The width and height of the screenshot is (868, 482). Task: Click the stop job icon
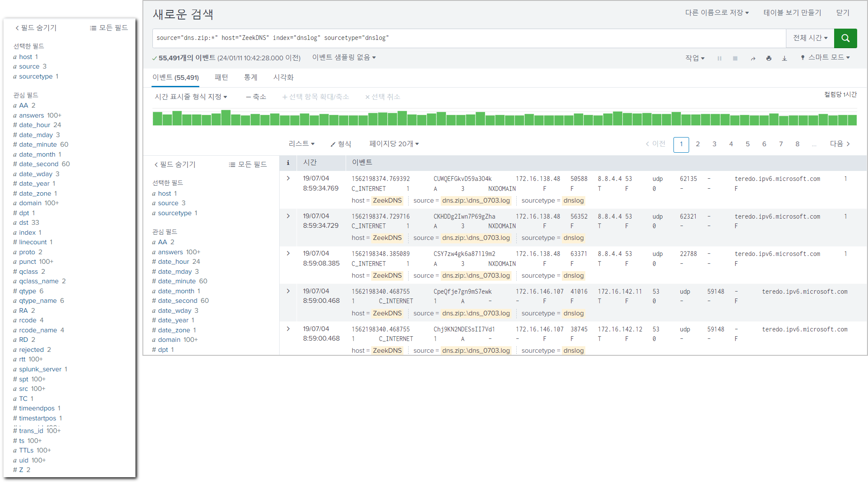point(735,58)
